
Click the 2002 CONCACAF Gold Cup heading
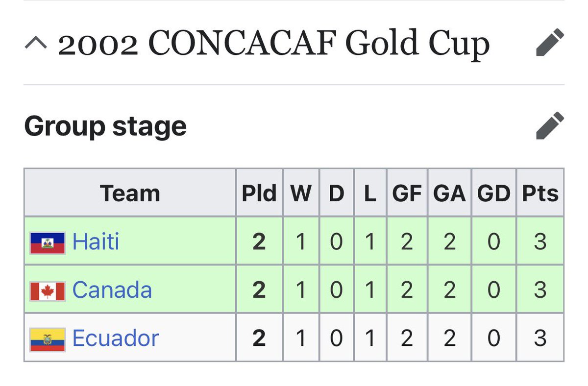pyautogui.click(x=274, y=44)
